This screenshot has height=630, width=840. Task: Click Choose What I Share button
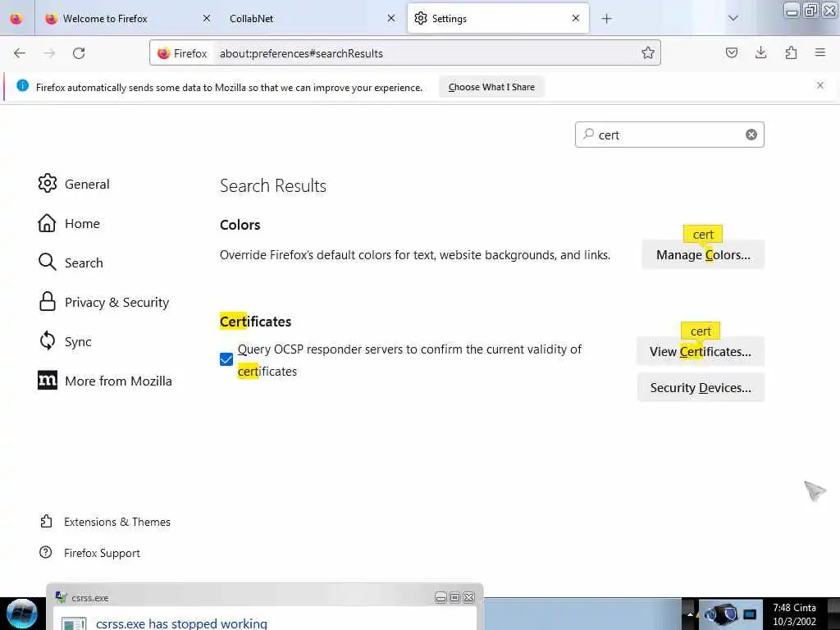491,87
